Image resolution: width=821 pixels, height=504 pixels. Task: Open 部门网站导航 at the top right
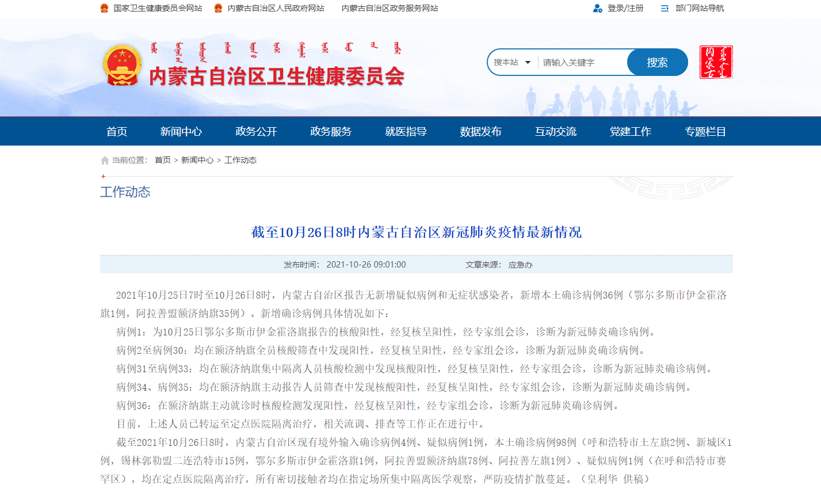coord(700,9)
